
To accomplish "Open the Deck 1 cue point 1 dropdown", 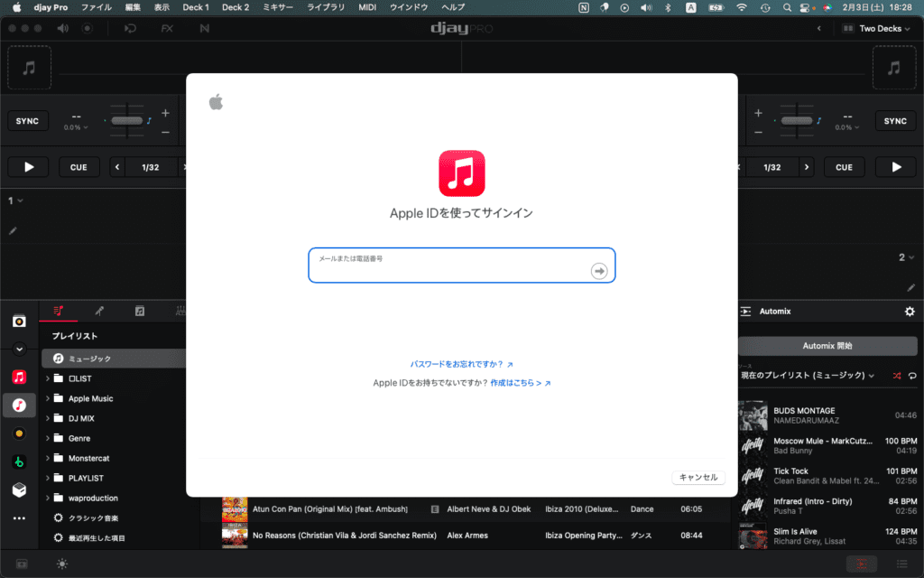I will [x=15, y=200].
